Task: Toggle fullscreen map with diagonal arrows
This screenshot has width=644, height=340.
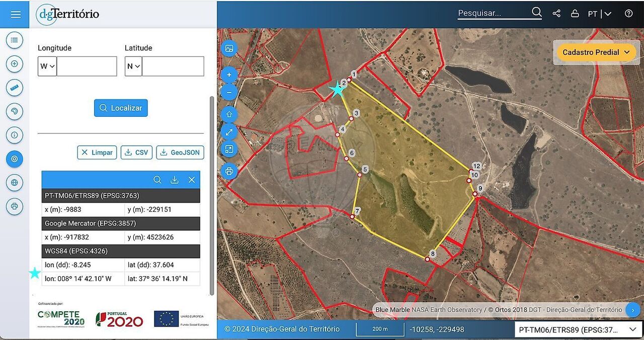Action: click(229, 132)
